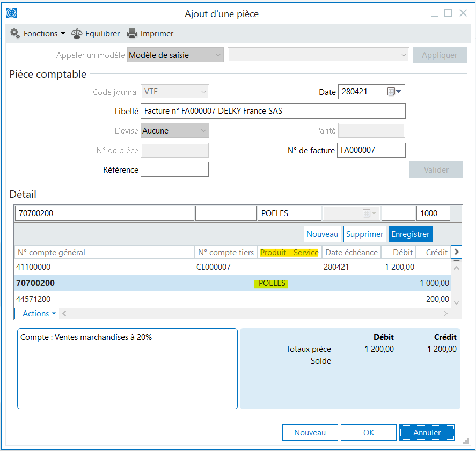Image resolution: width=476 pixels, height=451 pixels.
Task: Click the Imprimer printer icon
Action: click(x=132, y=34)
